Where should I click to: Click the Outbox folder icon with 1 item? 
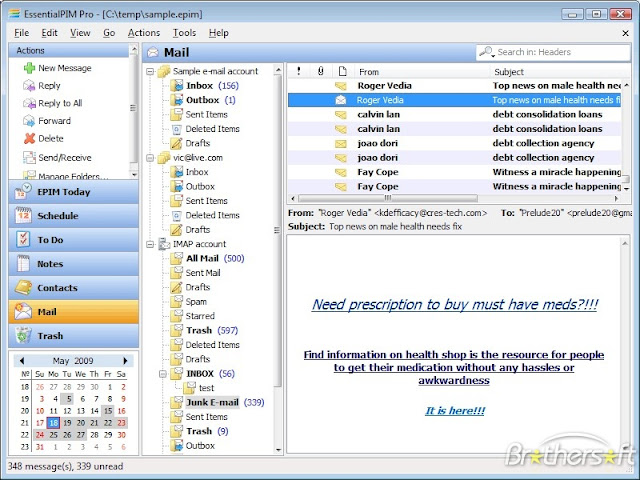[177, 100]
